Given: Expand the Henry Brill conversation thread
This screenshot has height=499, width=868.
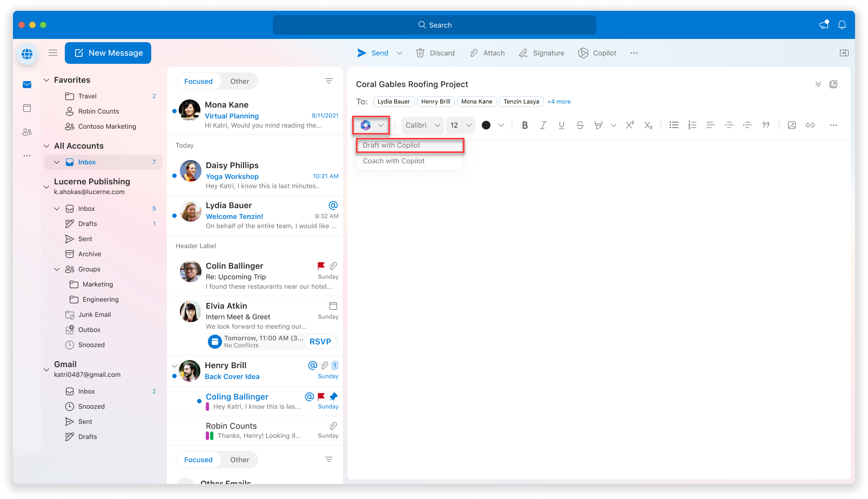Looking at the screenshot, I should click(174, 365).
